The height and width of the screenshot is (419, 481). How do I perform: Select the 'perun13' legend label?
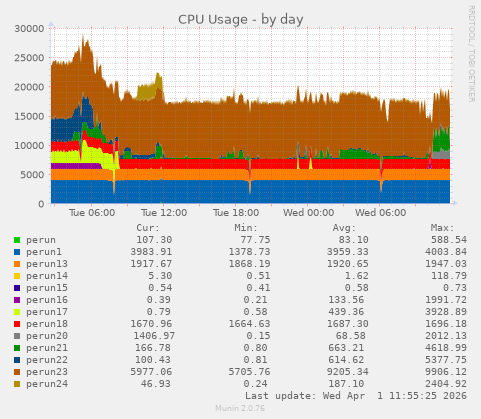pos(47,264)
